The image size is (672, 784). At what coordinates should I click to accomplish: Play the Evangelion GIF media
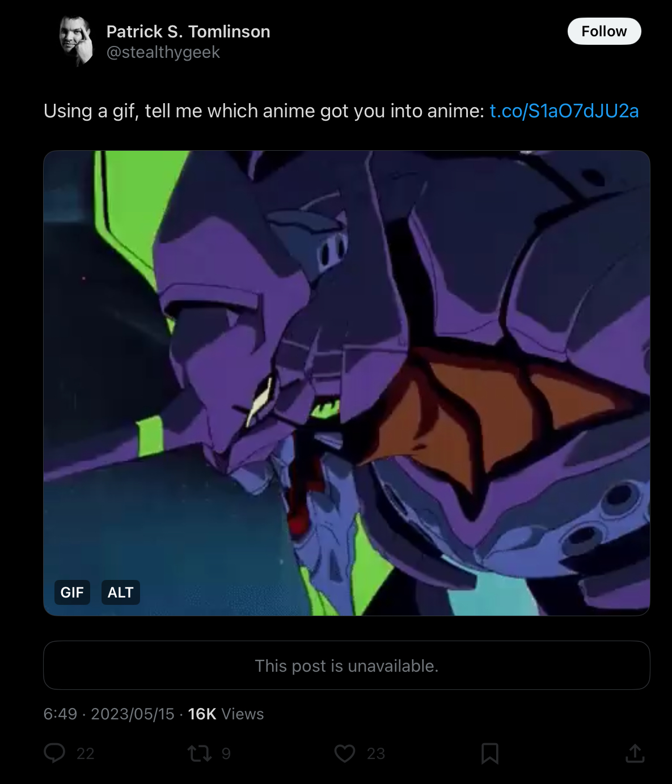pos(346,383)
